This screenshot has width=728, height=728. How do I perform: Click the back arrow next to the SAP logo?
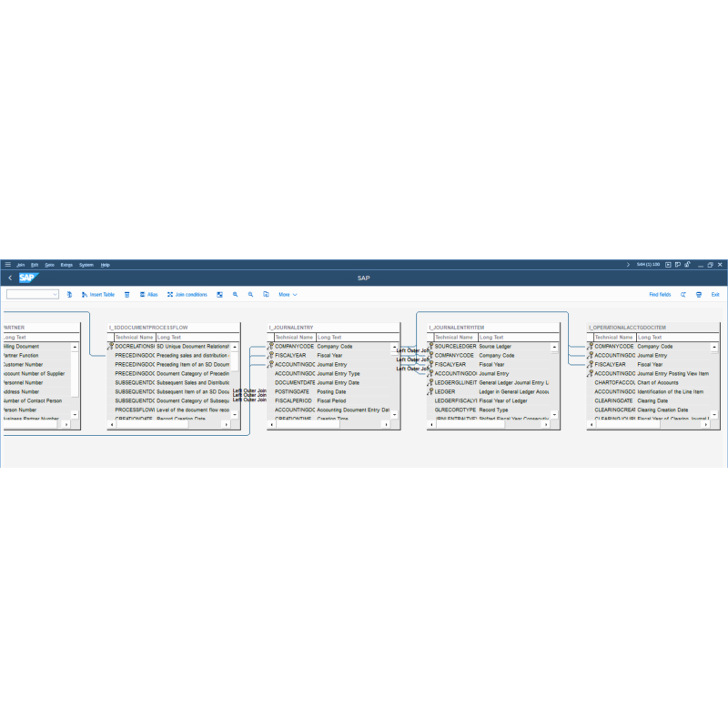[10, 277]
